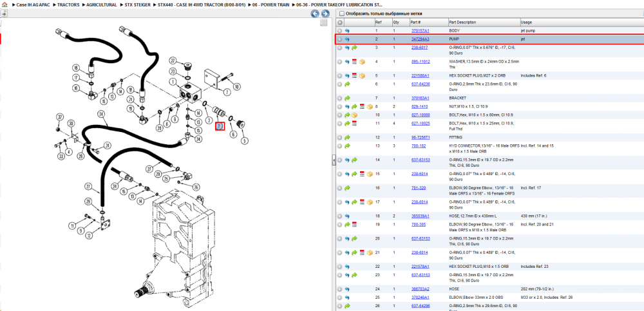Image resolution: width=644 pixels, height=311 pixels.
Task: Select callout 2 highlighted in the diagram
Action: (x=220, y=126)
